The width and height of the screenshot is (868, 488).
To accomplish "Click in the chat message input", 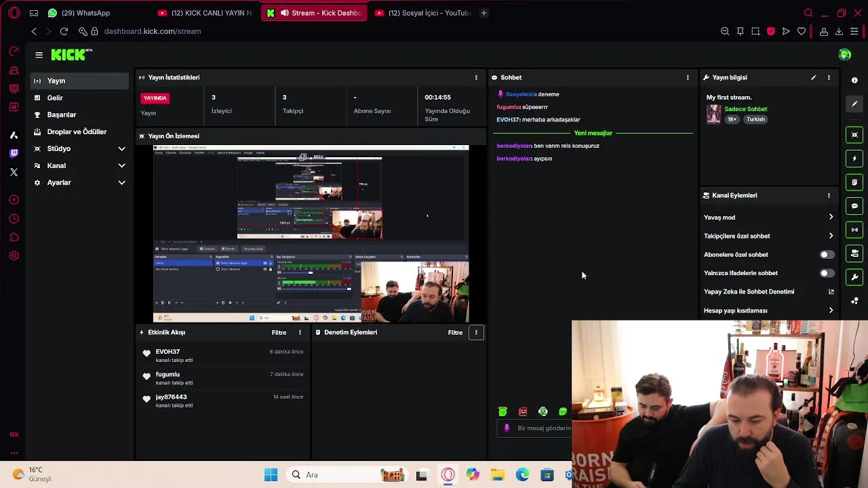I will (x=536, y=428).
